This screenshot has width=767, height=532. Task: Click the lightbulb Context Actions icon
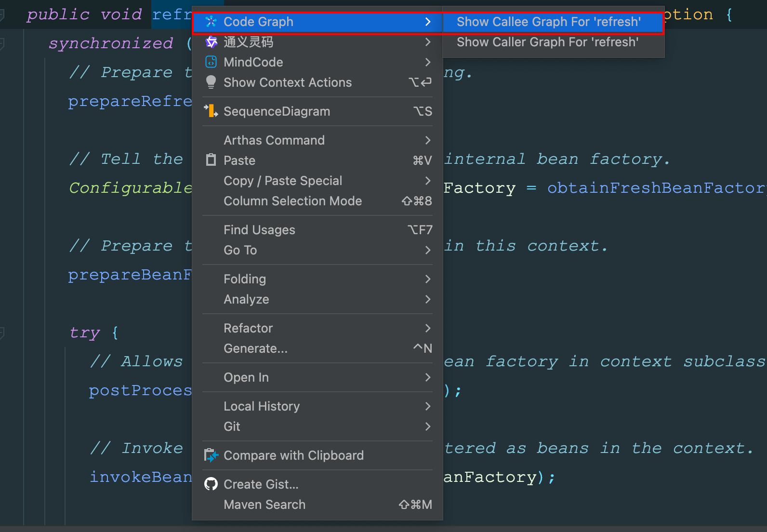coord(211,82)
